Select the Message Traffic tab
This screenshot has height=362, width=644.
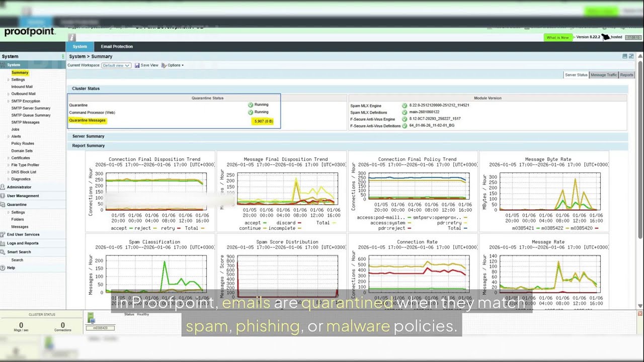click(x=604, y=75)
